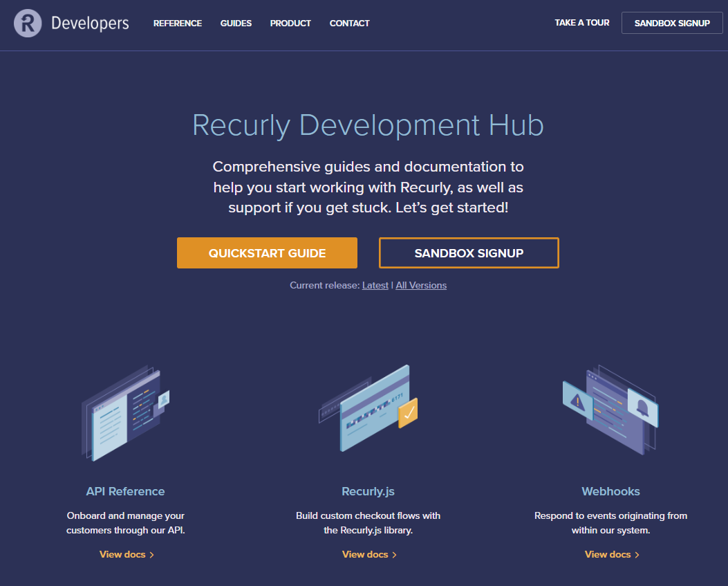
Task: Click the Recurly R logo icon
Action: click(x=28, y=24)
